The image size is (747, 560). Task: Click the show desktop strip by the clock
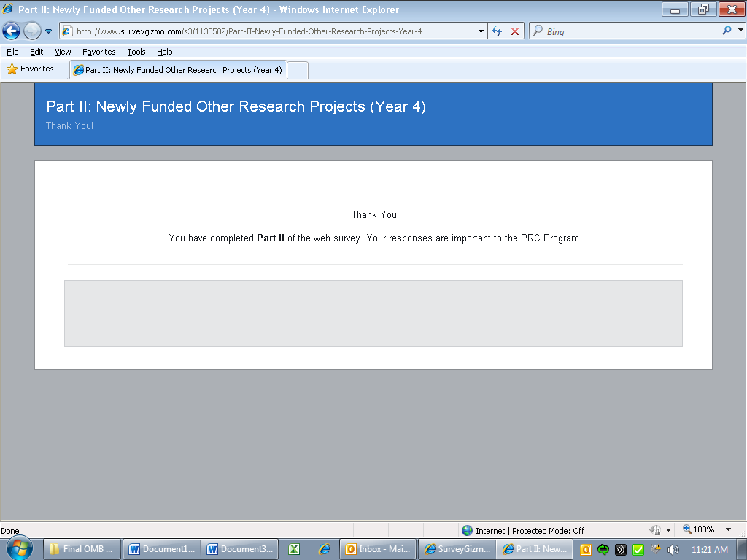(741, 549)
